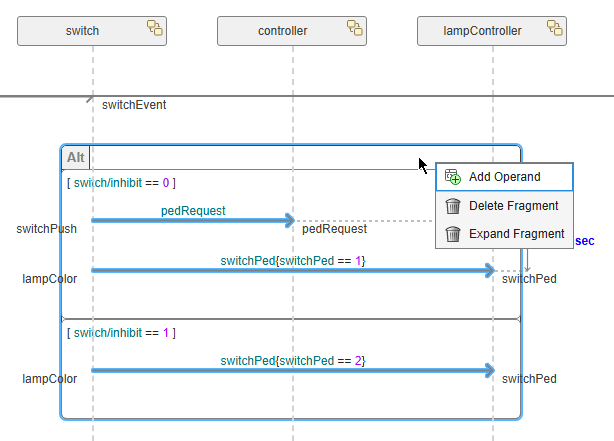Click the arrowhead of the switchPed == 1 message
Screen dimensions: 614x441
point(490,271)
